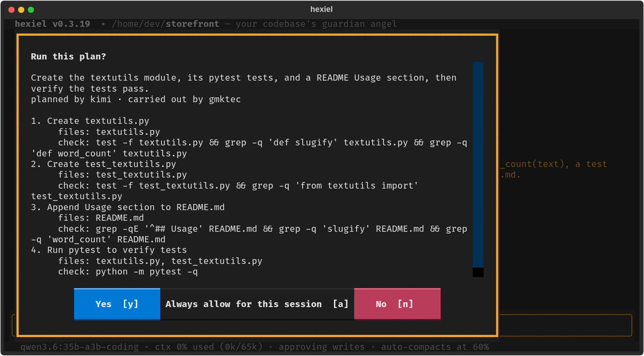Click the 'hexiel' window title
This screenshot has height=356, width=644.
(322, 9)
